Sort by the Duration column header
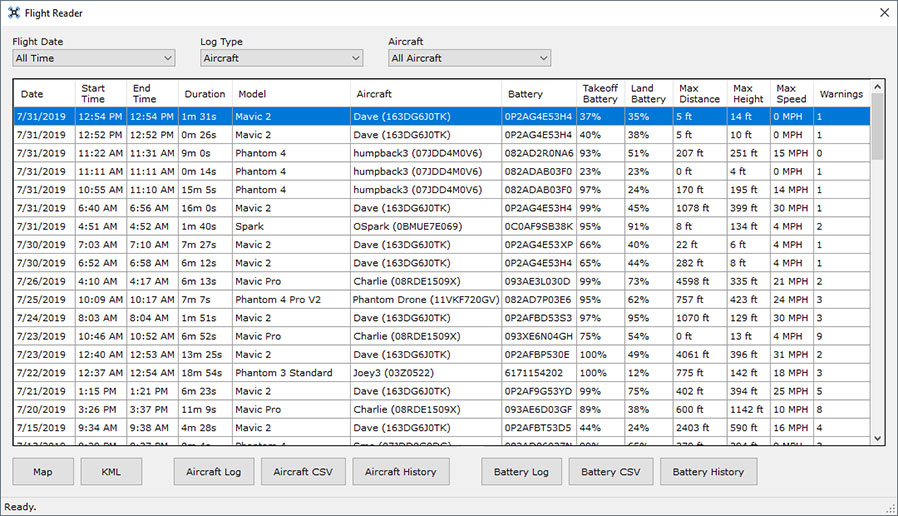 coord(205,94)
